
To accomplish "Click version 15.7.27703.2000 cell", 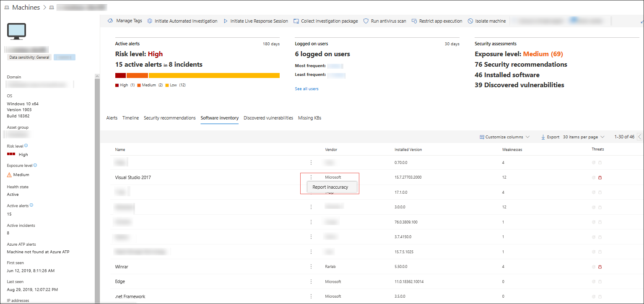I will click(408, 177).
